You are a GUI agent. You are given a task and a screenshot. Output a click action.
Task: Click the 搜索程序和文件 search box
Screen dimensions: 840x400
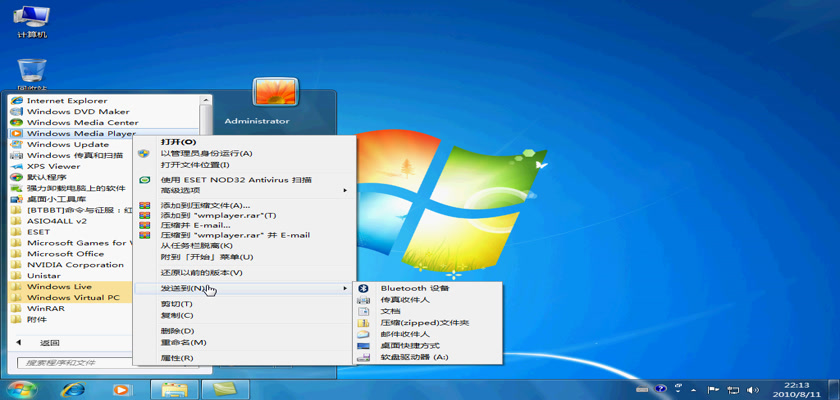(x=100, y=362)
